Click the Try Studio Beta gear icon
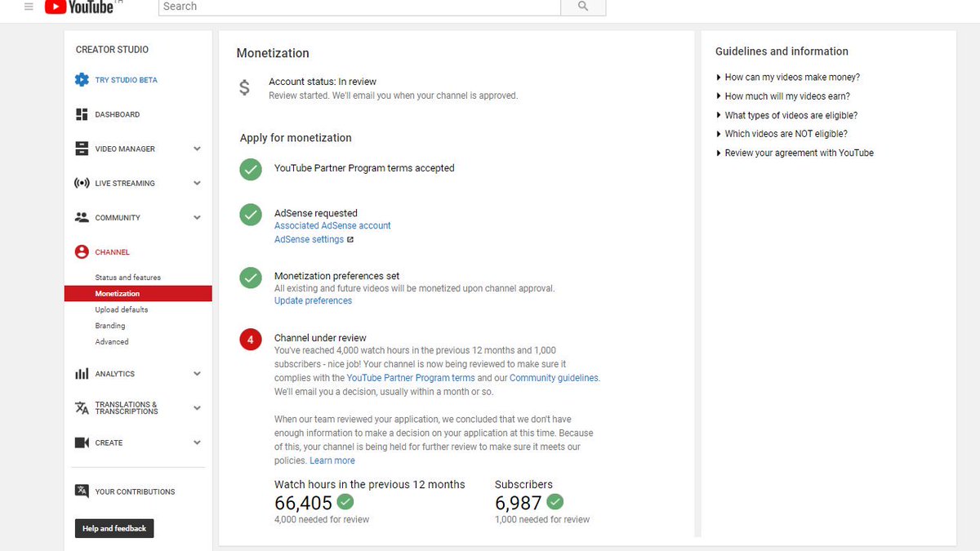 82,80
